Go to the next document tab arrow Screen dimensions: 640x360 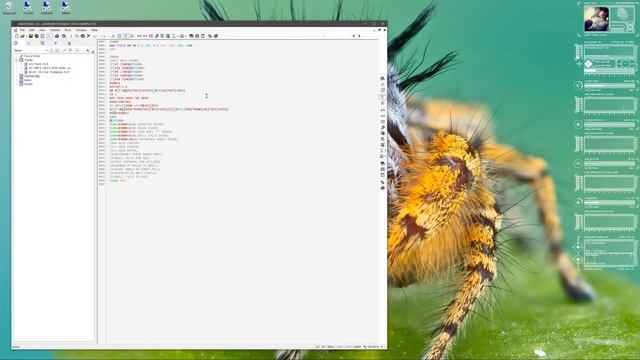click(359, 36)
